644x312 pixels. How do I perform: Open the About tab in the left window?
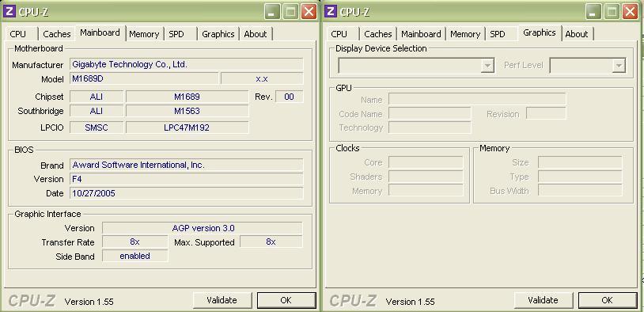[256, 34]
